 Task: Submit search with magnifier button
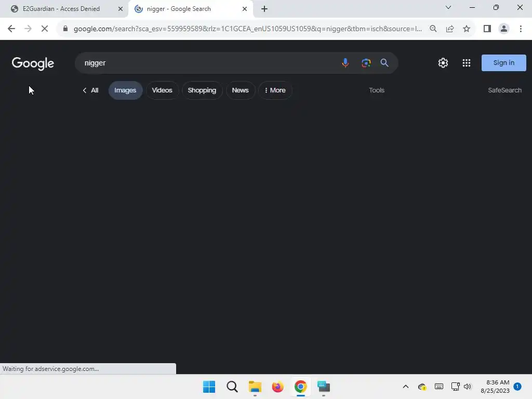(x=384, y=63)
